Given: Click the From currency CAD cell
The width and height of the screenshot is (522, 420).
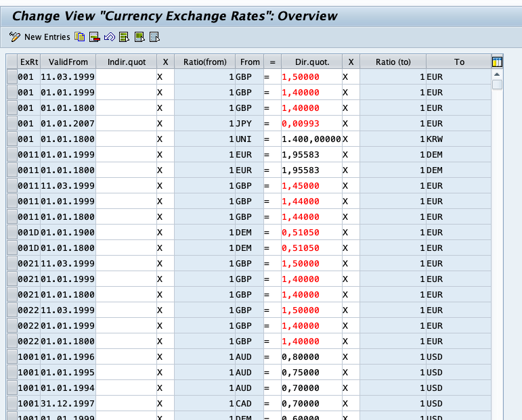Looking at the screenshot, I should 249,404.
